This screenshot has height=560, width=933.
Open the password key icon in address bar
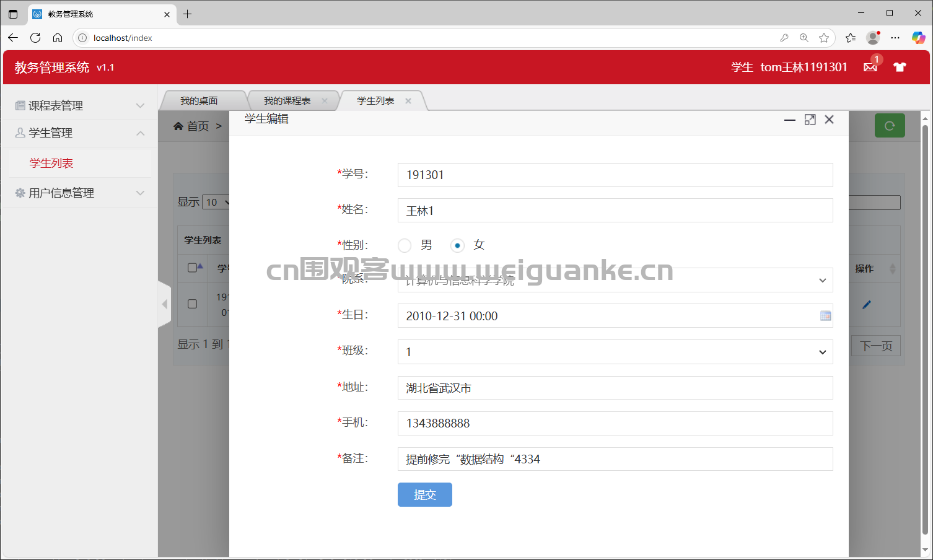784,38
